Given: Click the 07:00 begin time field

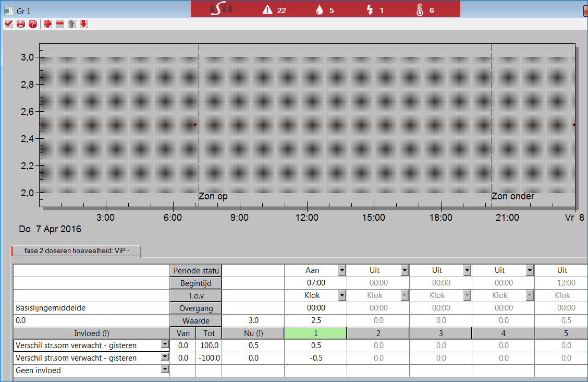Looking at the screenshot, I should (316, 283).
